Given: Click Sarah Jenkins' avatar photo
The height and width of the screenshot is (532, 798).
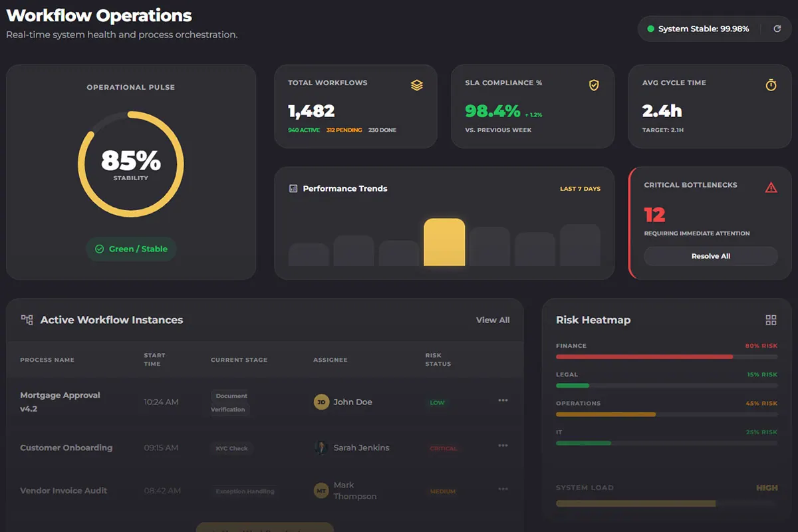Looking at the screenshot, I should point(321,448).
